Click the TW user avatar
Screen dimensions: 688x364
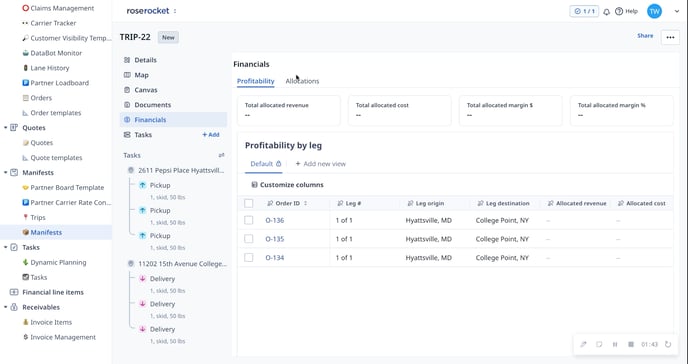click(654, 11)
